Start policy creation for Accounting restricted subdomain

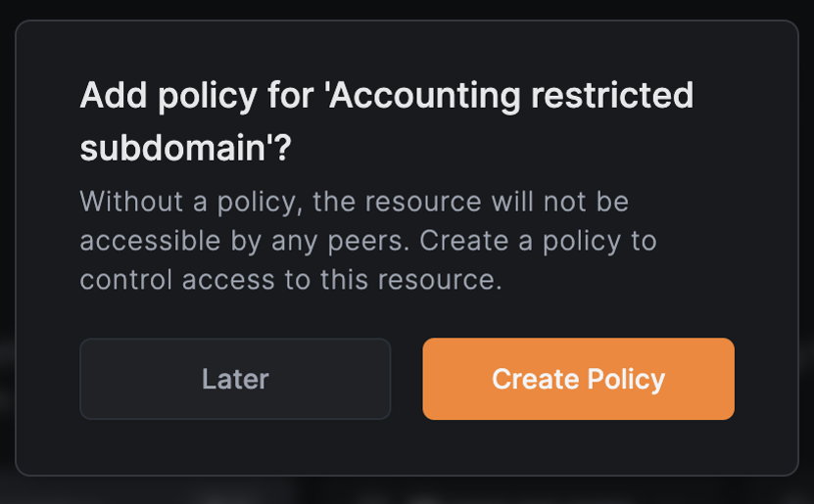pyautogui.click(x=578, y=379)
